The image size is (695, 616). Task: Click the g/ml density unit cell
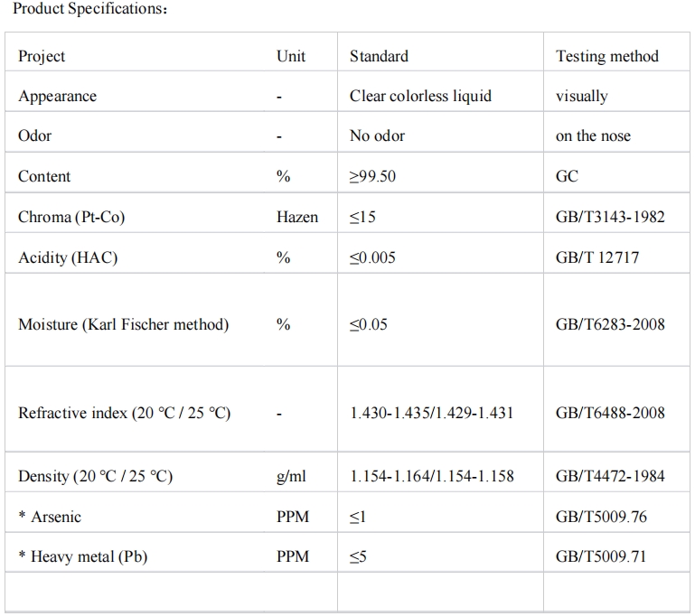(x=291, y=476)
